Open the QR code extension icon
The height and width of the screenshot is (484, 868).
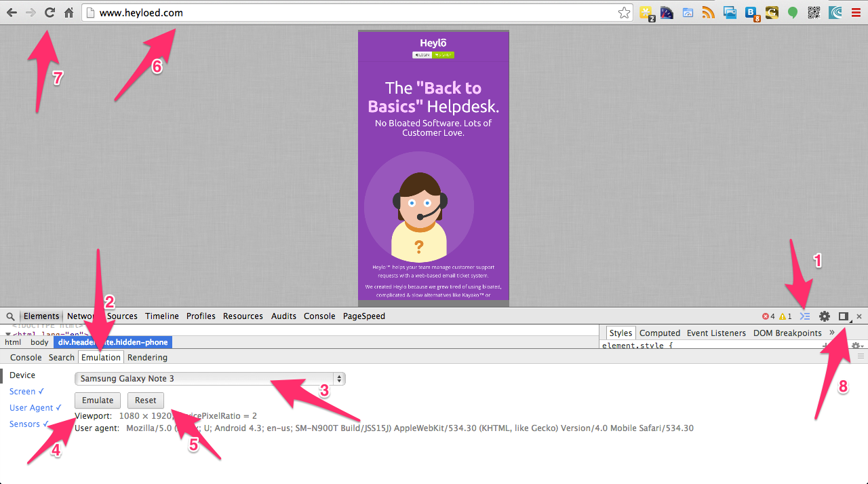click(x=814, y=12)
